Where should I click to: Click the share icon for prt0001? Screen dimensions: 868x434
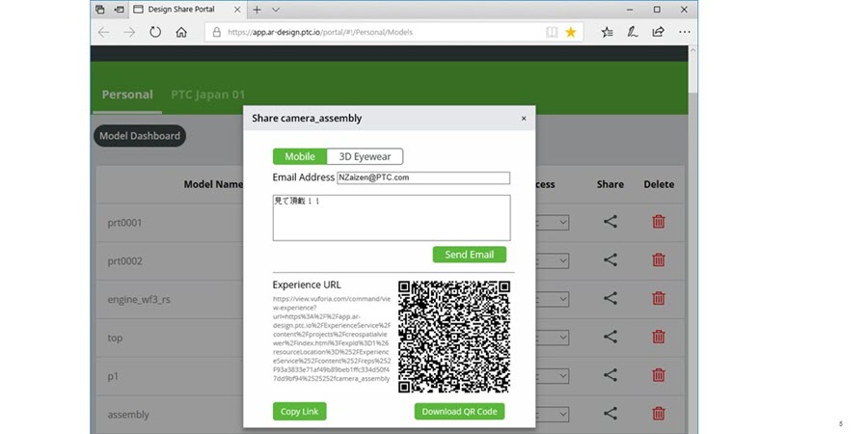(610, 222)
